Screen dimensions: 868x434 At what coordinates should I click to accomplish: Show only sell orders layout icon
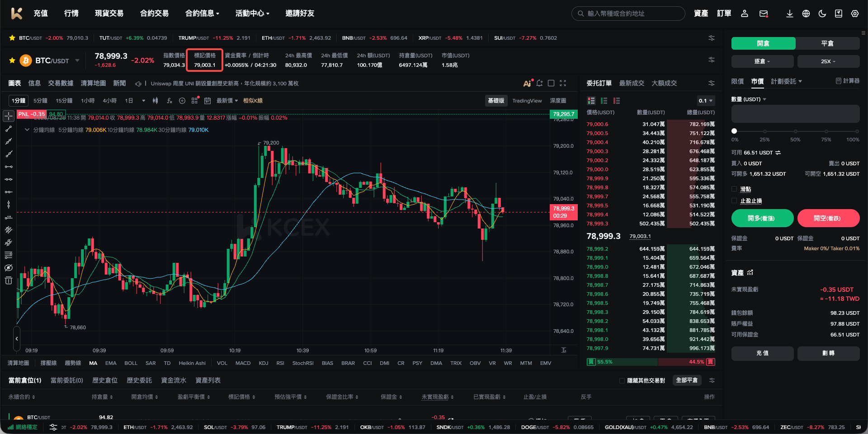point(617,101)
